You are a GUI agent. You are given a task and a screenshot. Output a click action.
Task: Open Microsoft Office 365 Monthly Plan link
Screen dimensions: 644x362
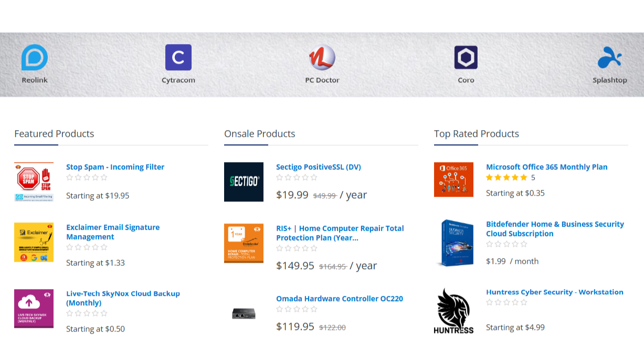click(546, 167)
